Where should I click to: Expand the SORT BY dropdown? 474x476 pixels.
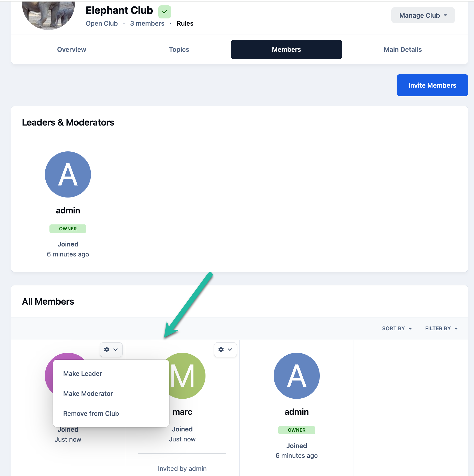coord(397,328)
